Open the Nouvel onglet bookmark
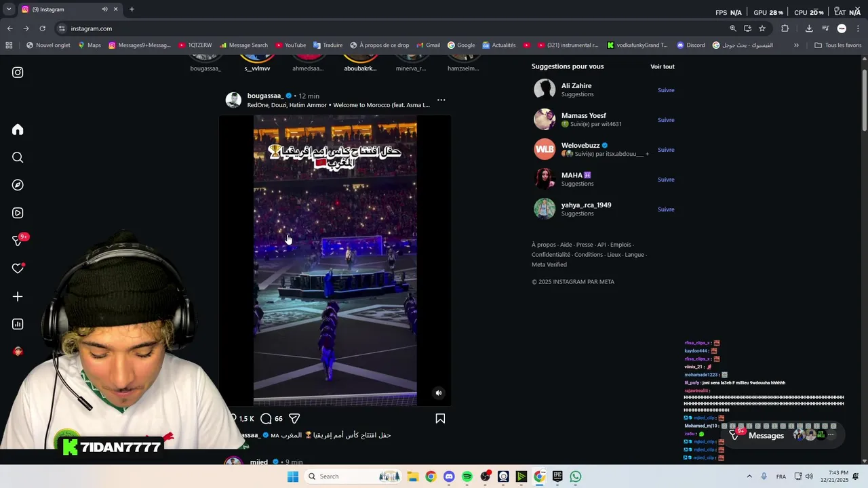This screenshot has width=868, height=488. [48, 45]
